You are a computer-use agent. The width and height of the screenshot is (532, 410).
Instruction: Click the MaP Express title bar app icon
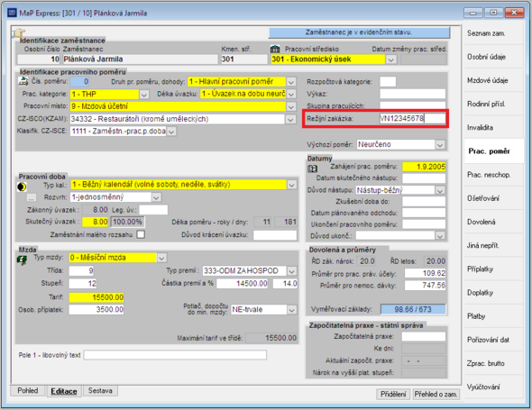(x=12, y=13)
